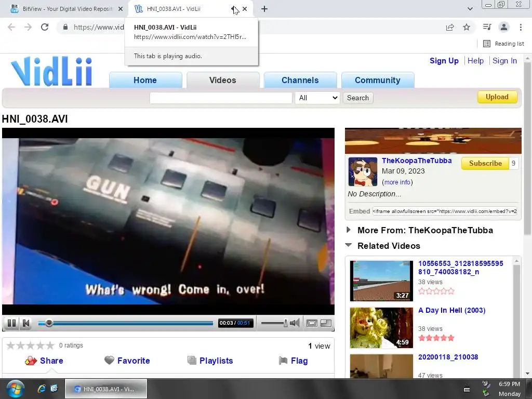Open the Reading list
Image resolution: width=532 pixels, height=399 pixels.
[x=503, y=44]
